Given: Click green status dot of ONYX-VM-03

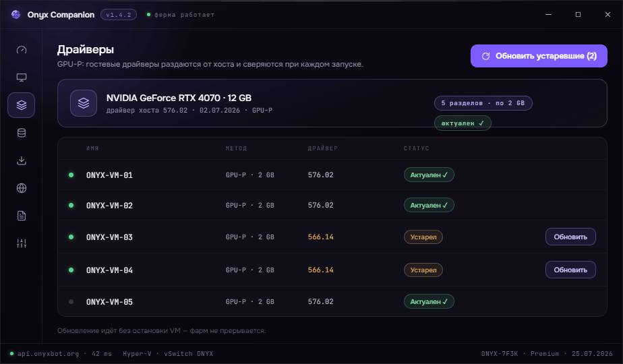Looking at the screenshot, I should tap(71, 237).
